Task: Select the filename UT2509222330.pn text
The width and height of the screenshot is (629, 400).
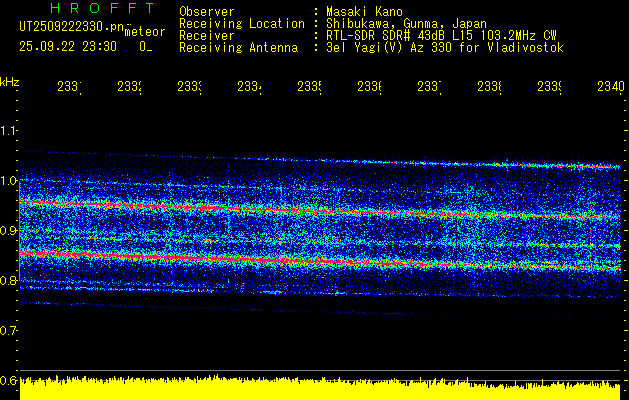Action: (72, 27)
